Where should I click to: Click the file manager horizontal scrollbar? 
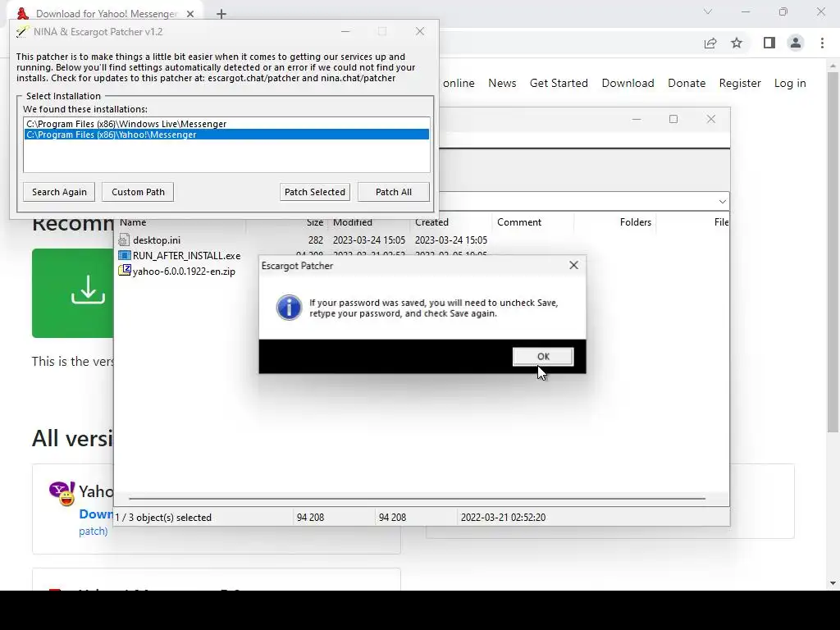tap(417, 498)
